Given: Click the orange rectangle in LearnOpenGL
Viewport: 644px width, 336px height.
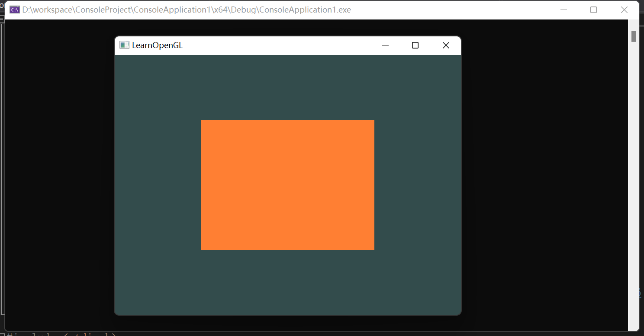Looking at the screenshot, I should (288, 185).
